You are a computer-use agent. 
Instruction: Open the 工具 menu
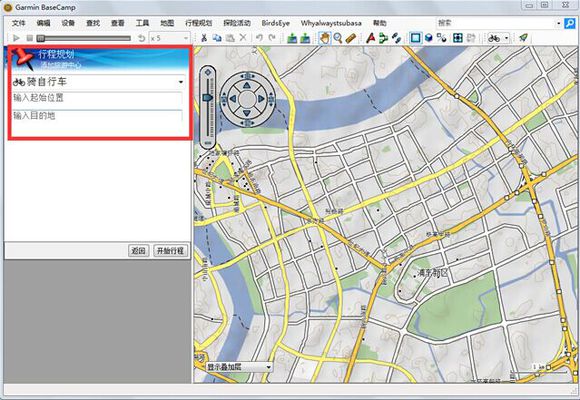(x=142, y=23)
